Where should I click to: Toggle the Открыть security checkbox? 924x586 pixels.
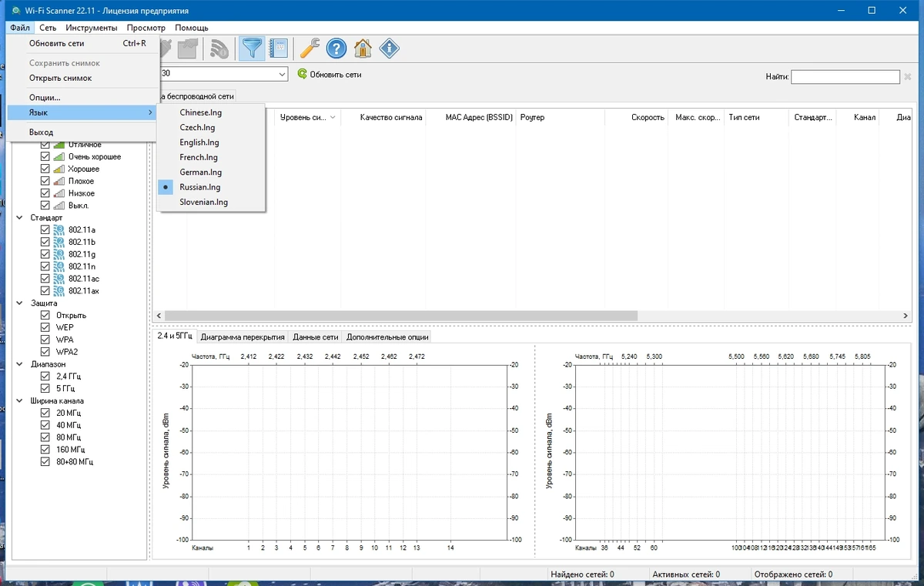click(45, 315)
